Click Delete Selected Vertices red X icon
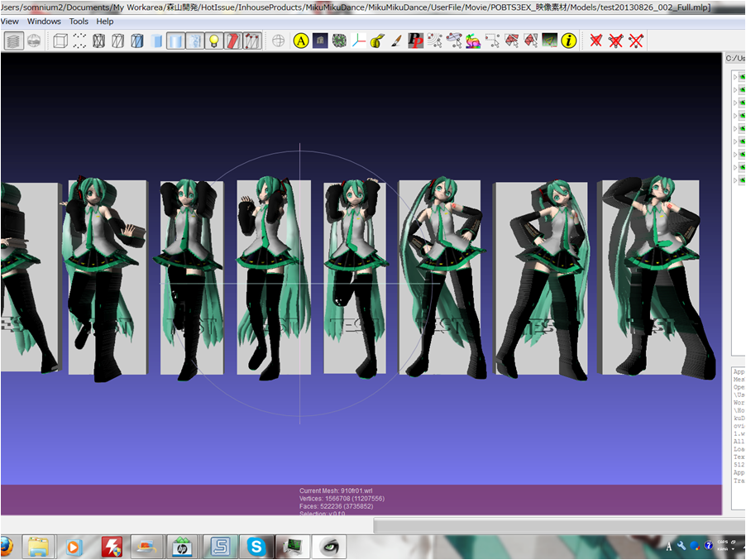Viewport: 746px width, 560px height. click(595, 41)
